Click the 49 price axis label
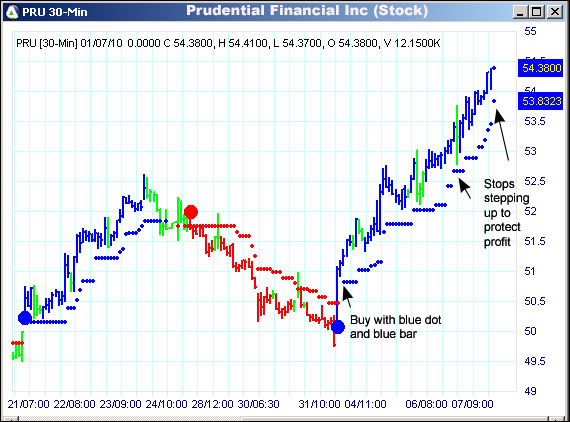Screen dimensions: 570x422 point(530,391)
